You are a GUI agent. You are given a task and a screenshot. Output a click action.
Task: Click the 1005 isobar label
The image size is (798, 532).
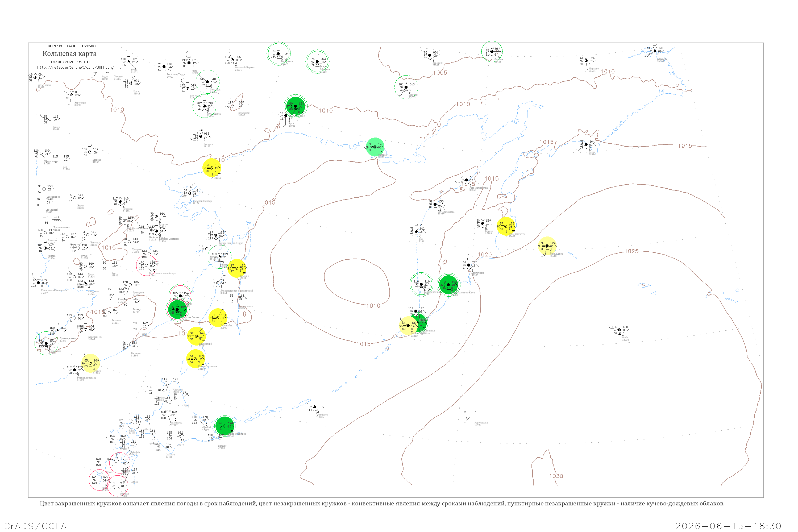pos(440,73)
